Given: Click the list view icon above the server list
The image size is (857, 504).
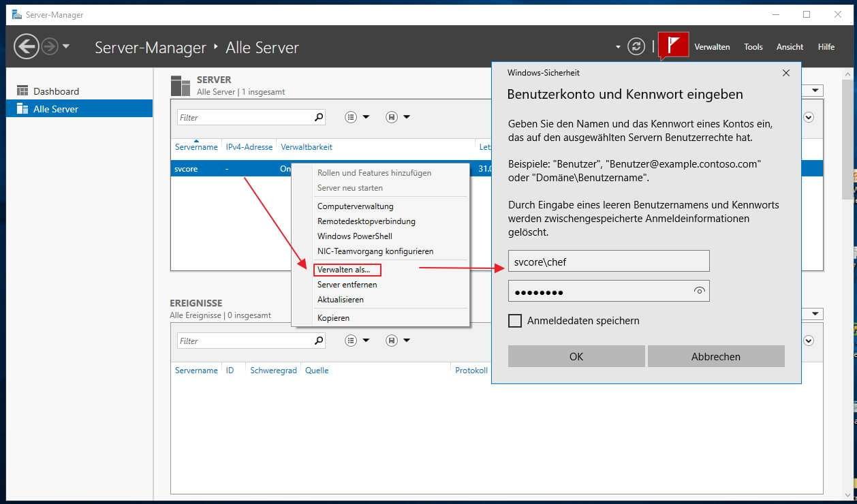Looking at the screenshot, I should pos(351,116).
